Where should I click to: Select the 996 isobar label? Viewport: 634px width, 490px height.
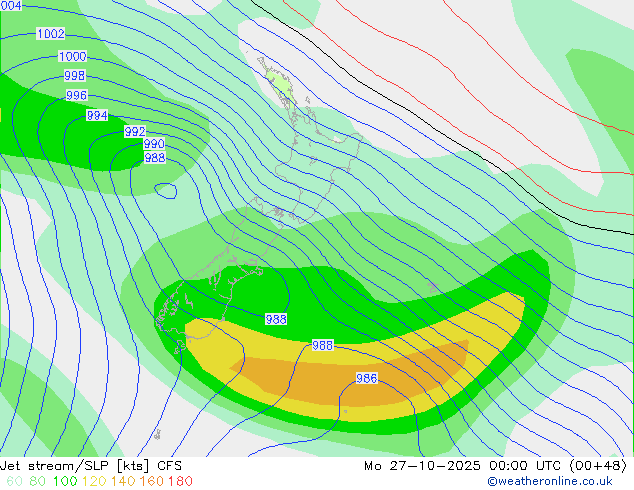click(76, 95)
